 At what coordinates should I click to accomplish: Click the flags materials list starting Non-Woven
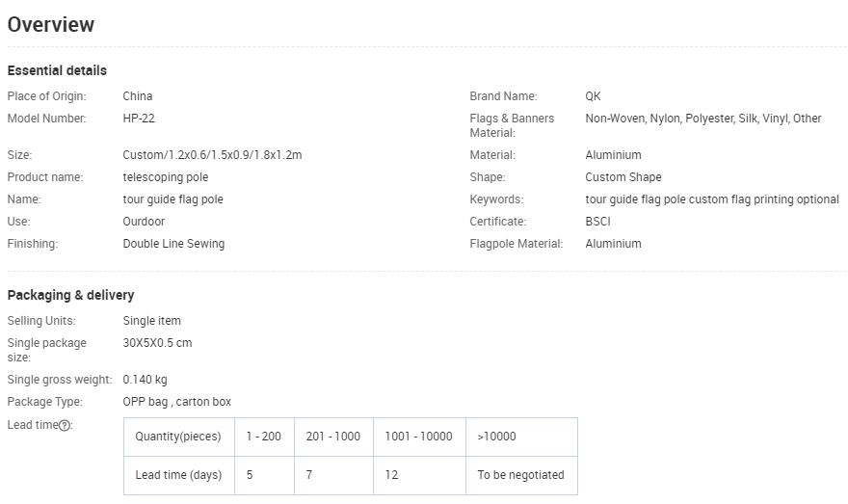[x=703, y=119]
